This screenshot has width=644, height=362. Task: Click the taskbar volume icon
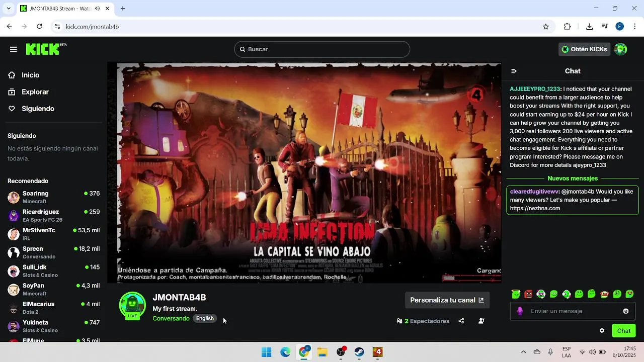(592, 352)
